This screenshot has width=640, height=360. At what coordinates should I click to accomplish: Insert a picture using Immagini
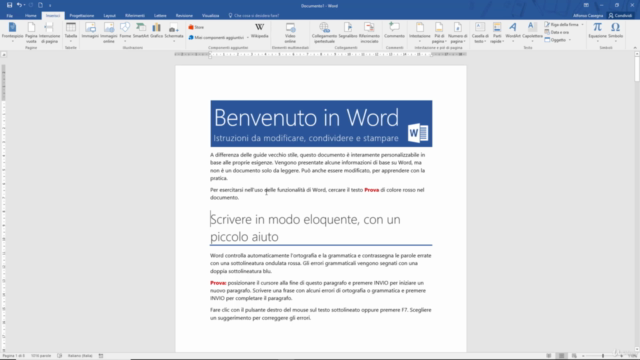coord(90,31)
